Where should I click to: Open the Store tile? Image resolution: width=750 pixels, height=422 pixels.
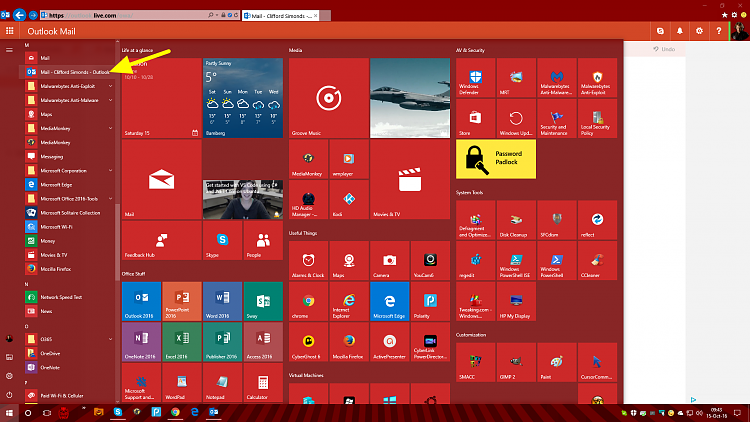pyautogui.click(x=475, y=118)
